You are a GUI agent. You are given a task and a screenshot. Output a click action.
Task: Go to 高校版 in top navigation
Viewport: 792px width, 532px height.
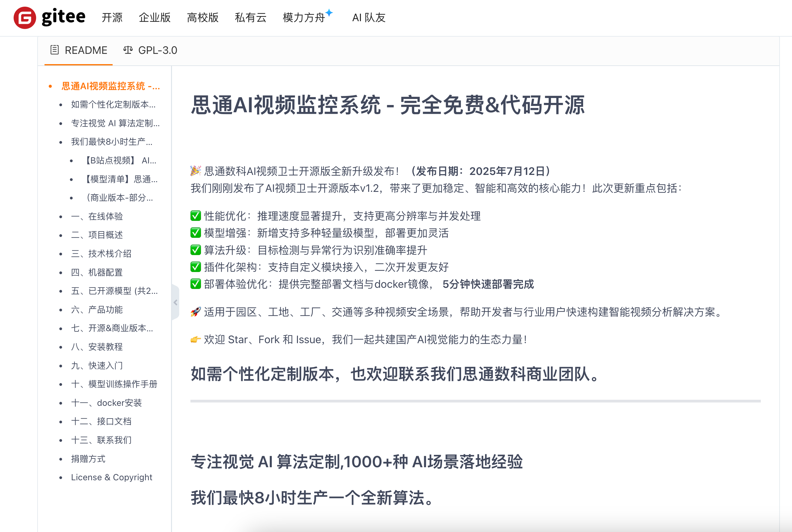[203, 17]
